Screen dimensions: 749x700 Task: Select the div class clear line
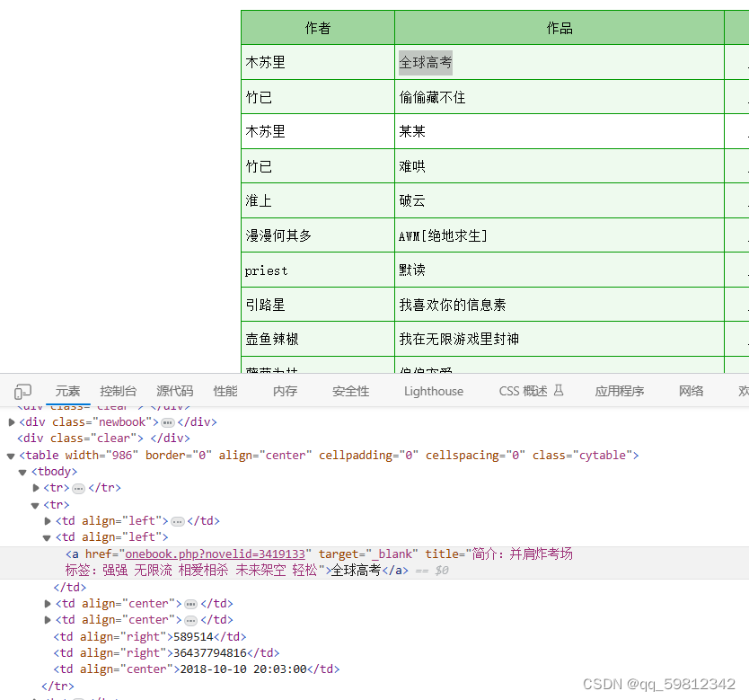(103, 439)
